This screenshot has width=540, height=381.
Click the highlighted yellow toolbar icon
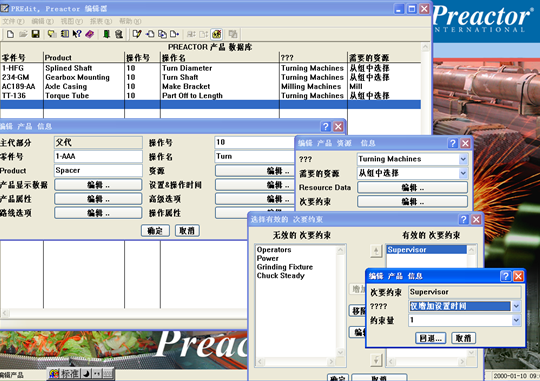point(217,34)
